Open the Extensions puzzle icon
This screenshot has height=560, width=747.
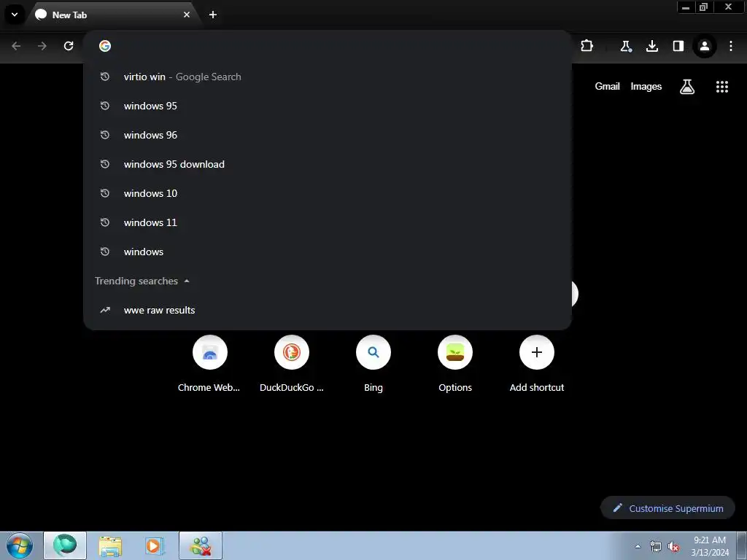[587, 46]
